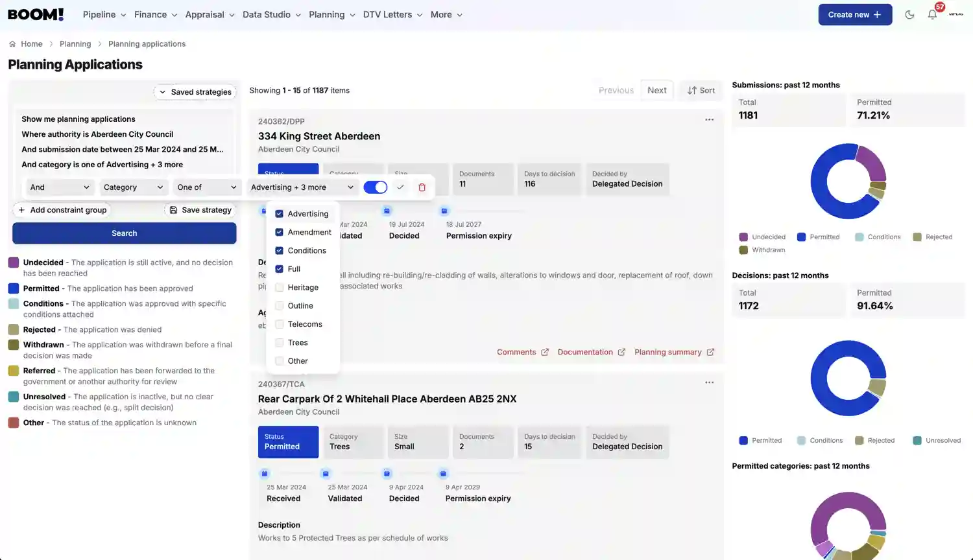
Task: Uncheck the Full checkbox
Action: [x=279, y=269]
